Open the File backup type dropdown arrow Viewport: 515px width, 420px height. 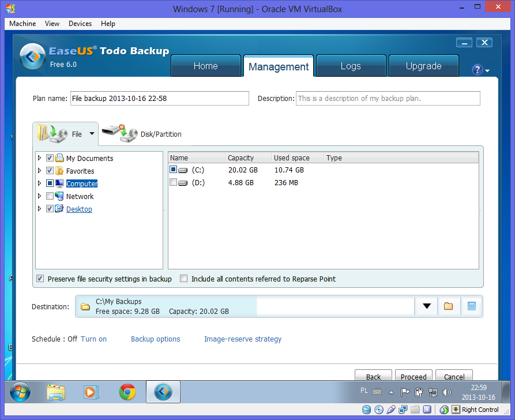(92, 133)
